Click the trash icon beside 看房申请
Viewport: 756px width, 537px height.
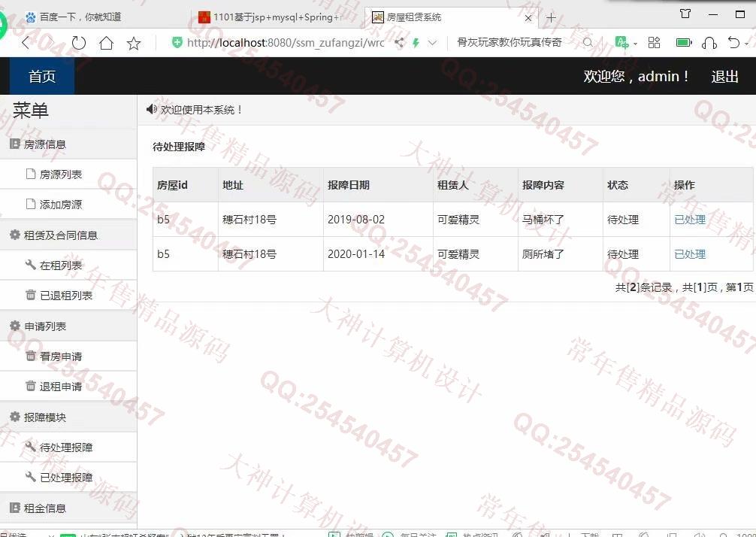pos(30,356)
